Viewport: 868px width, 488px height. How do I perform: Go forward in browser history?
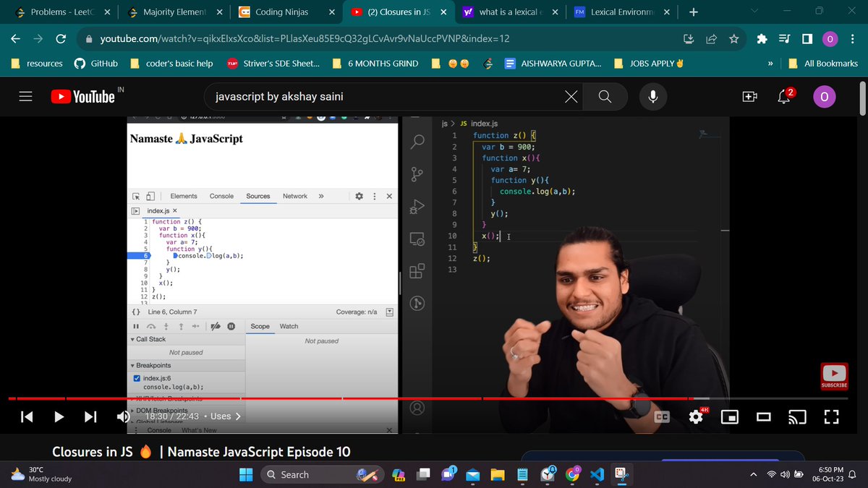coord(38,38)
